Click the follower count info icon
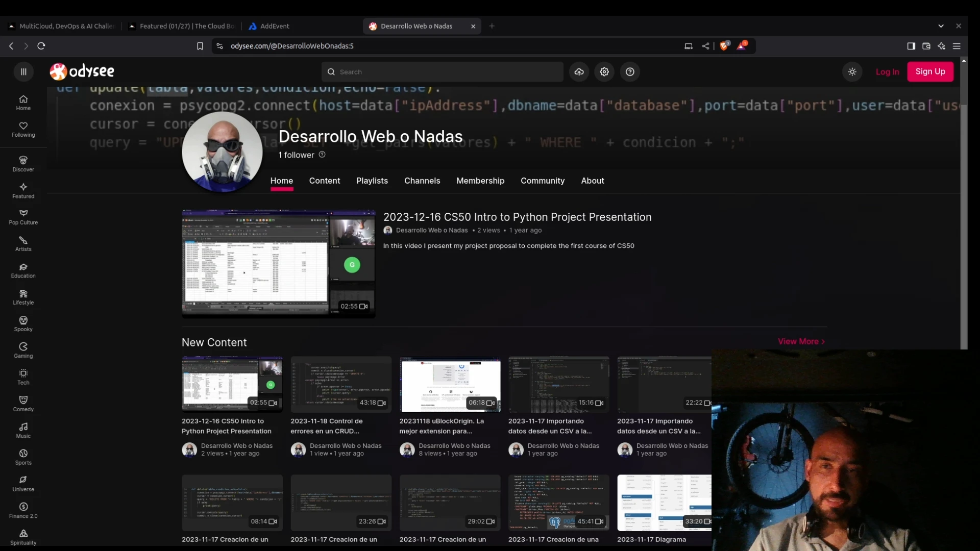Screen dimensions: 980x551 322,155
